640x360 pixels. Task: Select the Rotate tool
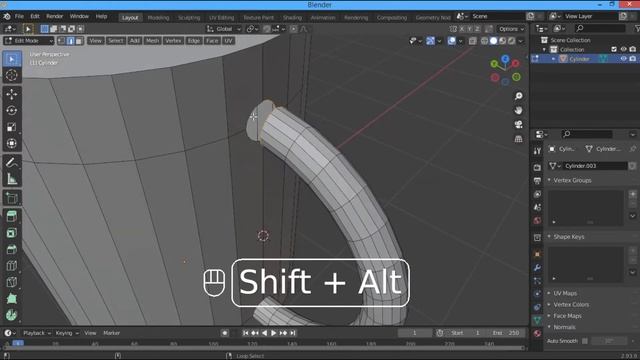pos(11,111)
